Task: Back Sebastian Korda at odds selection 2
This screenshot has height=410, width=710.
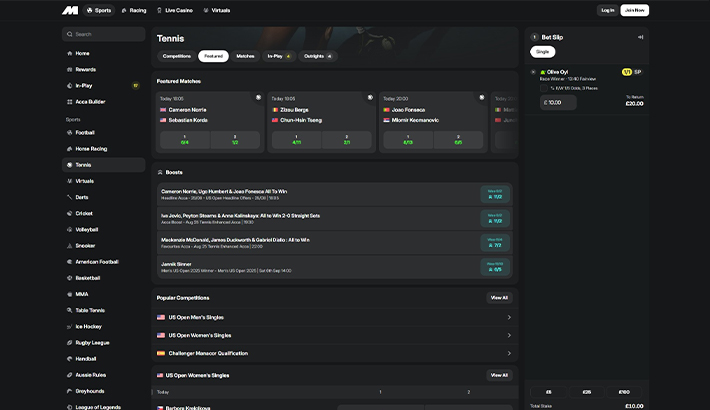Action: (235, 140)
